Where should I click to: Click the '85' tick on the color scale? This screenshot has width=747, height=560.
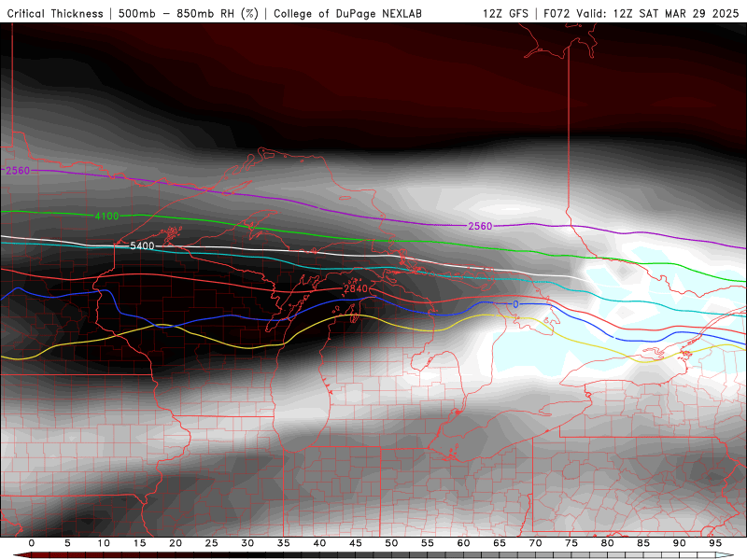tap(643, 543)
